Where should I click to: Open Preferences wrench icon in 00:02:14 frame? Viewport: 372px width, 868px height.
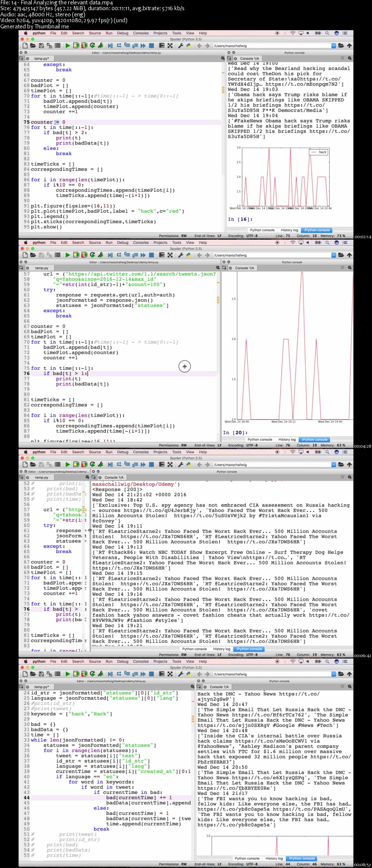click(x=181, y=46)
